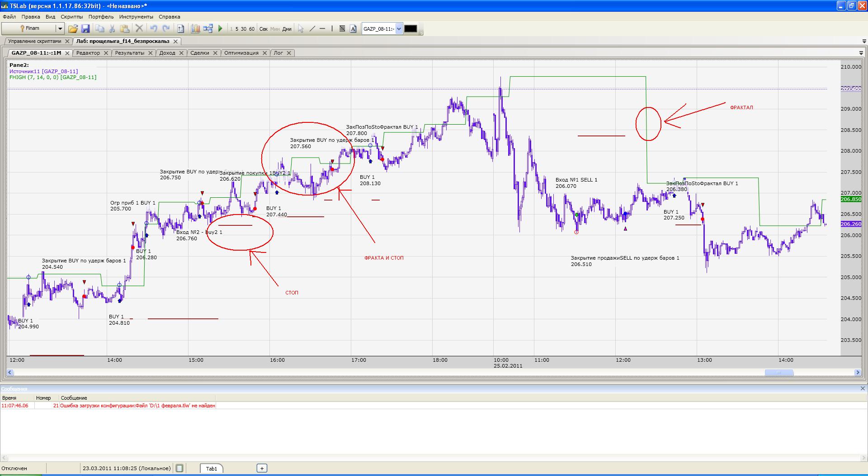
Task: Switch to the Лог tab
Action: tap(278, 53)
